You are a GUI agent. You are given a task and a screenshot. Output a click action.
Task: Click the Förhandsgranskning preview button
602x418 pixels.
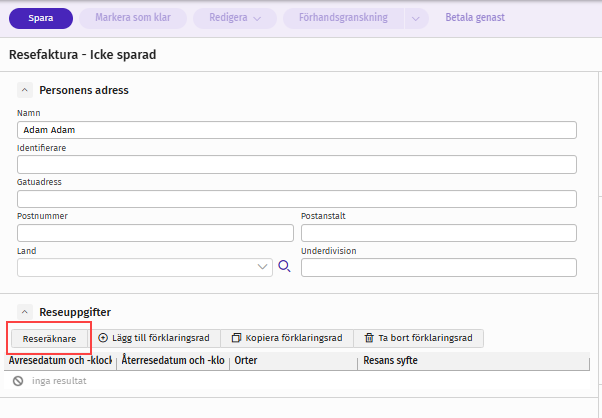point(343,18)
